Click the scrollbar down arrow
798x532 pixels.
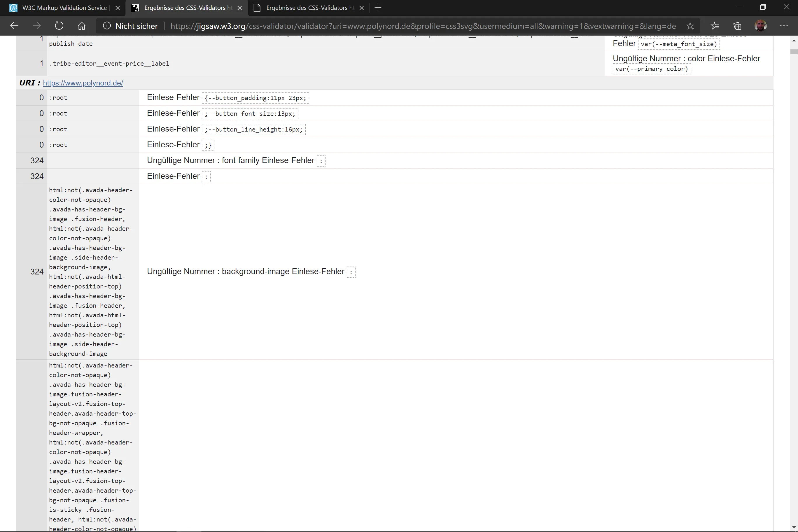coord(794,528)
